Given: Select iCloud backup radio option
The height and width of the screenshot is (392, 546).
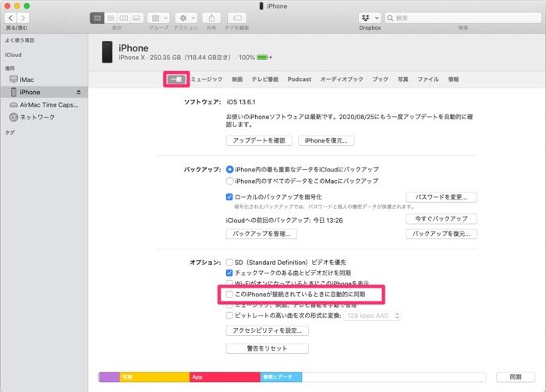Looking at the screenshot, I should (x=229, y=169).
